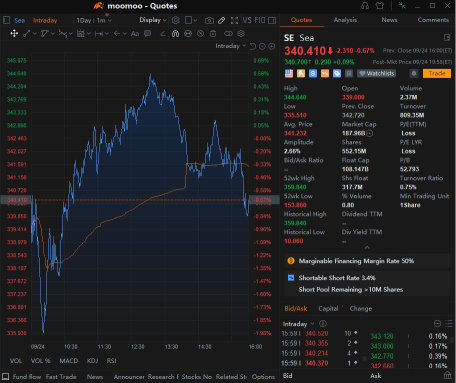Open Intraday dropdown in Bid/Ask panel
The image size is (456, 383).
(x=298, y=324)
